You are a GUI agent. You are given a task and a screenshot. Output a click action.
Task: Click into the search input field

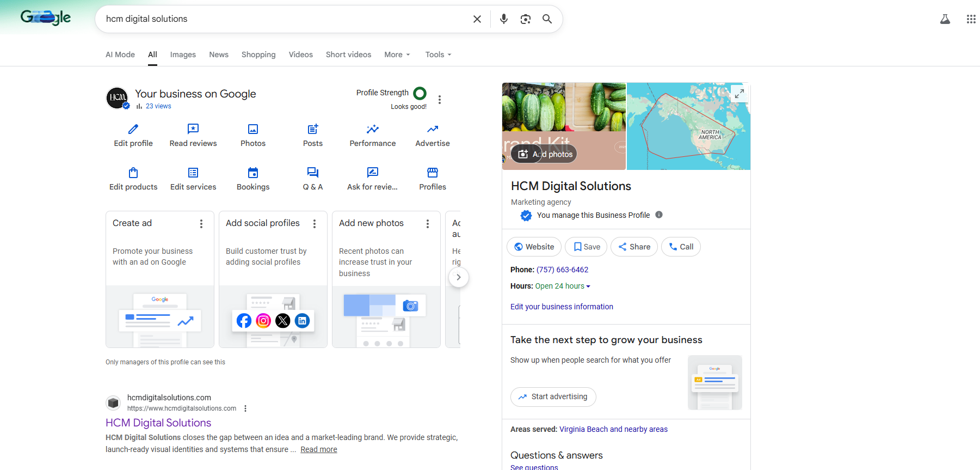click(x=283, y=19)
